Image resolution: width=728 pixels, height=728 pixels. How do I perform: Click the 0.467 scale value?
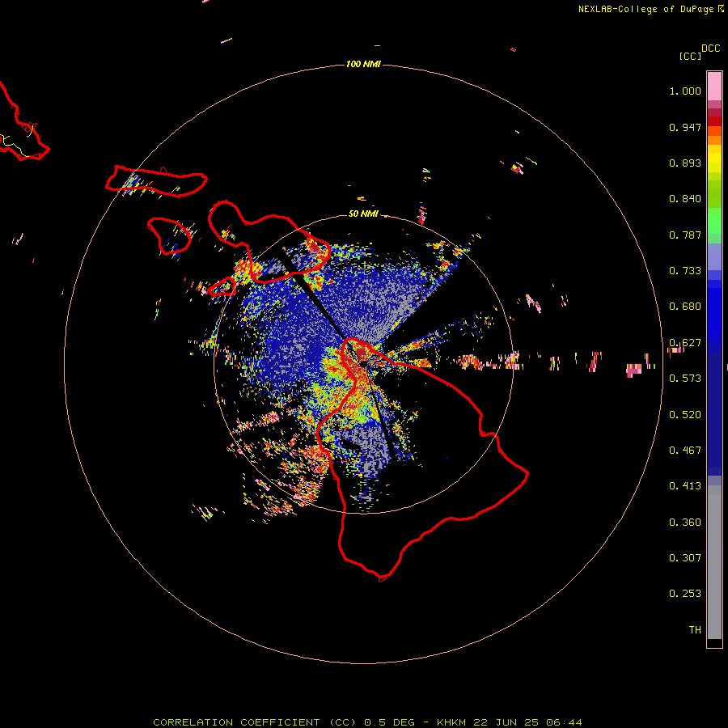click(685, 451)
